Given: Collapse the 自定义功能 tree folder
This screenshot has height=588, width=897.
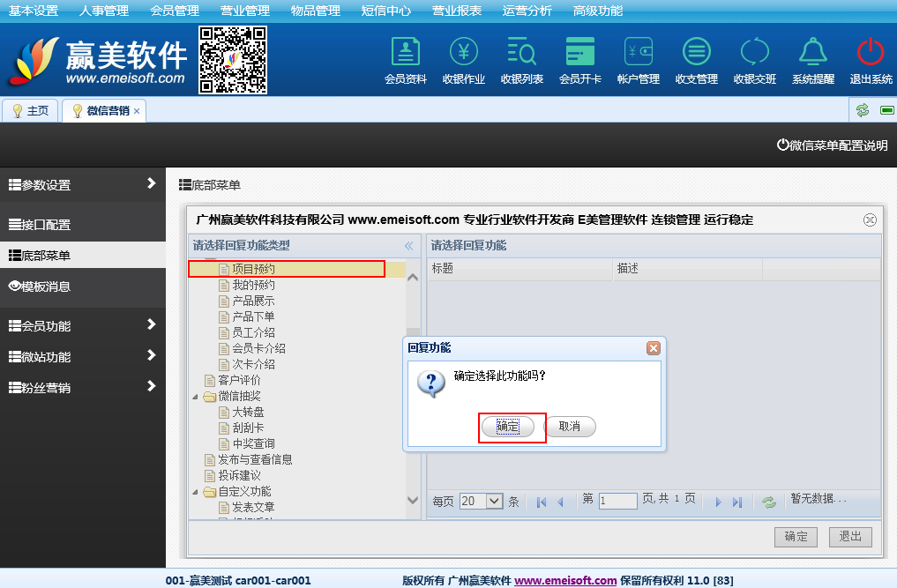Looking at the screenshot, I should 196,492.
